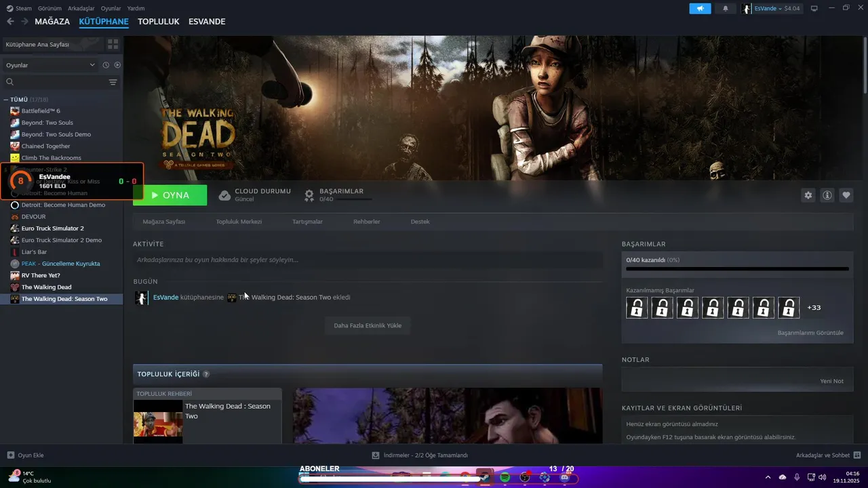Open the Yardım menu
The width and height of the screenshot is (868, 488).
(136, 8)
